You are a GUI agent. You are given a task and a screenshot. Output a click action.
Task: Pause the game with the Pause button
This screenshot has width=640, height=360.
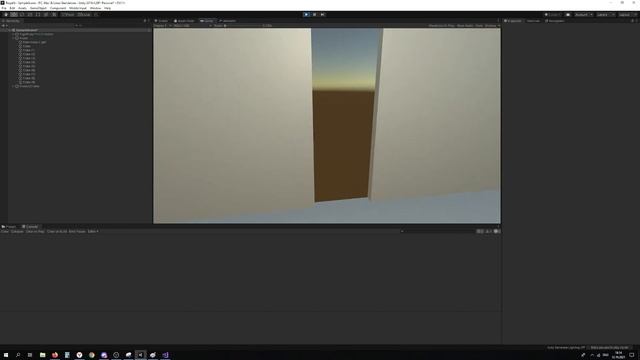click(x=314, y=15)
